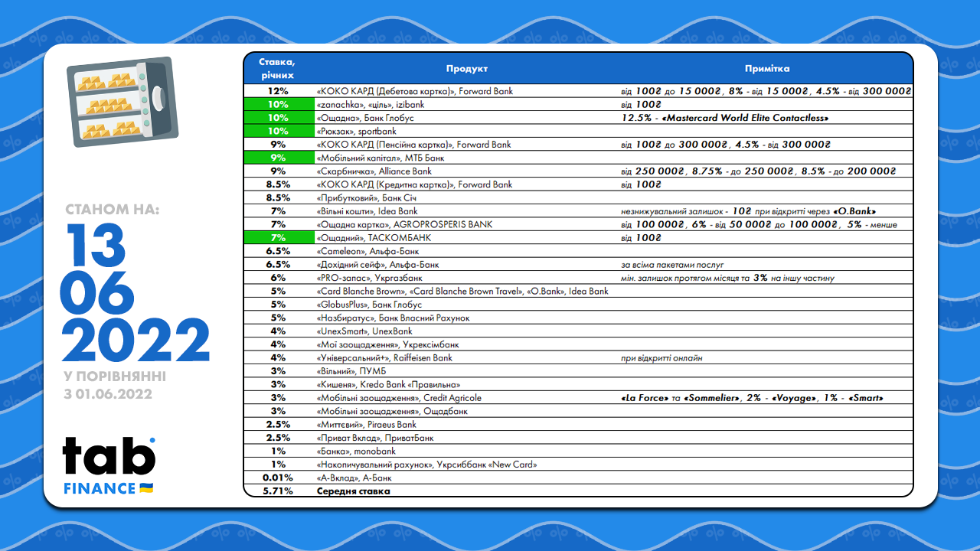
Task: Select «КОКО КАРД (Пенсійна картка)», Forward Bank
Action: 413,145
